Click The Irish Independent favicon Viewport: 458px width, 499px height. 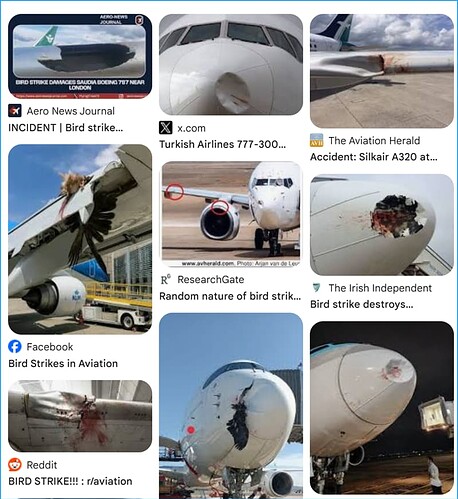316,287
